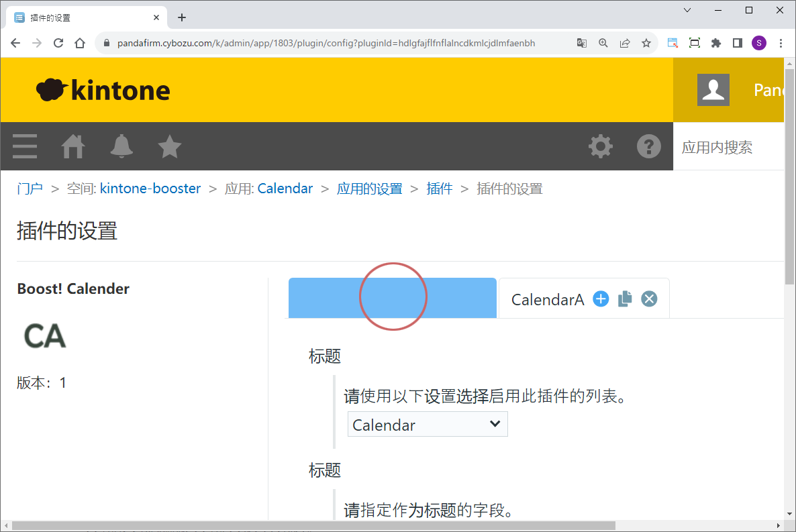796x532 pixels.
Task: Open the hamburger menu in kintone header
Action: coord(25,146)
